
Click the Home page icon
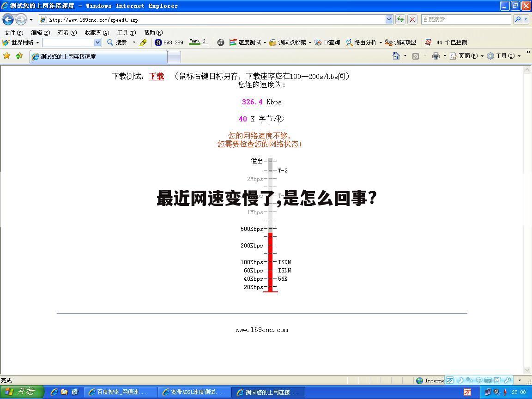click(396, 56)
